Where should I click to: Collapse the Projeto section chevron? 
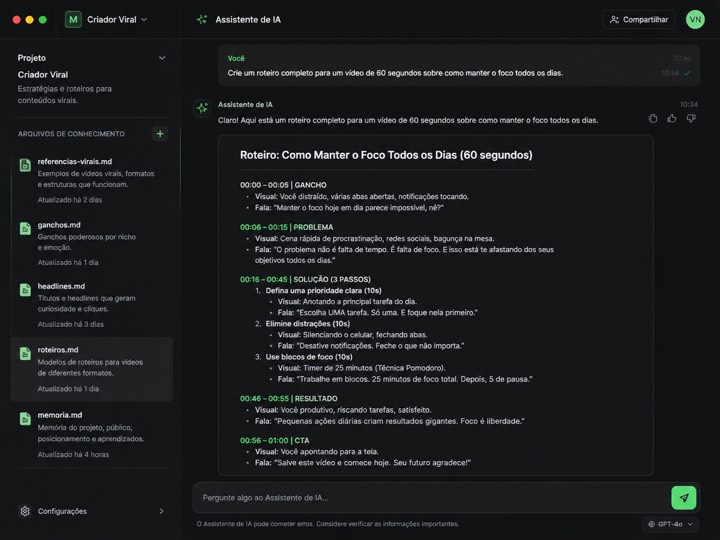[162, 58]
